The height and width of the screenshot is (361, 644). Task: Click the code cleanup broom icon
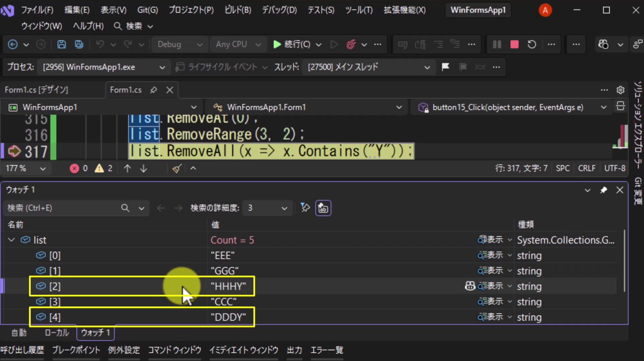177,168
